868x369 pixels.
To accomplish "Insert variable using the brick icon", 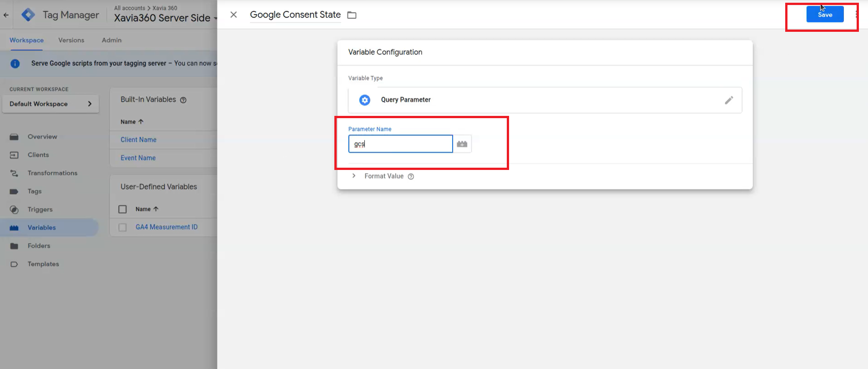I will (462, 144).
